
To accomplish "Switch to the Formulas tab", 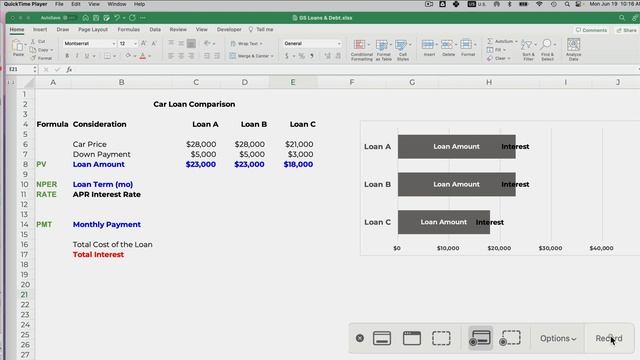I will click(x=129, y=29).
